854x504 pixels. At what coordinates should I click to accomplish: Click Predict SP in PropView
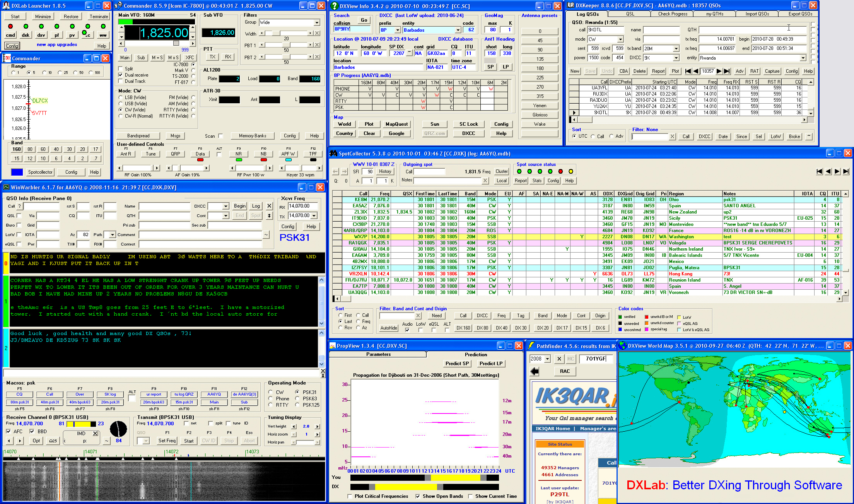(457, 364)
